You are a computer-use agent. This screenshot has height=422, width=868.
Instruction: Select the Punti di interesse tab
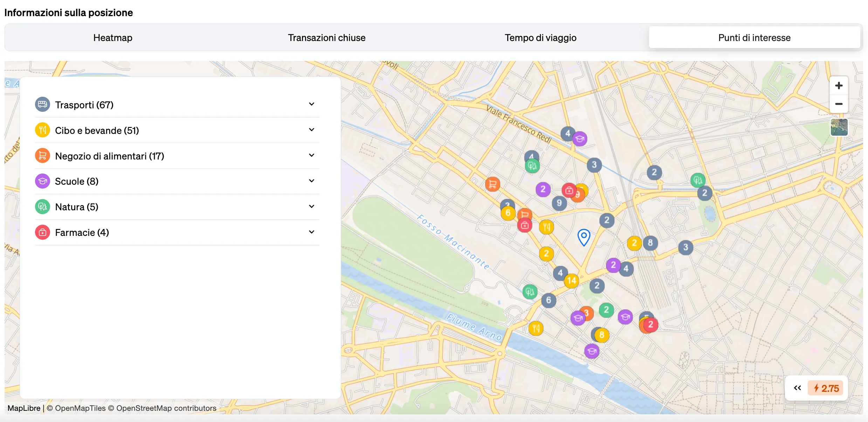754,38
